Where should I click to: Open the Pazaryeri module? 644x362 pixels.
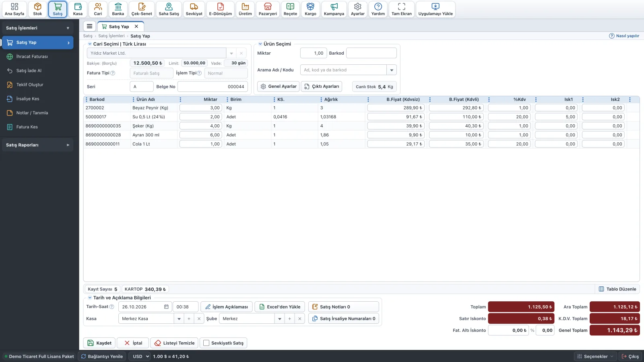coord(268,9)
